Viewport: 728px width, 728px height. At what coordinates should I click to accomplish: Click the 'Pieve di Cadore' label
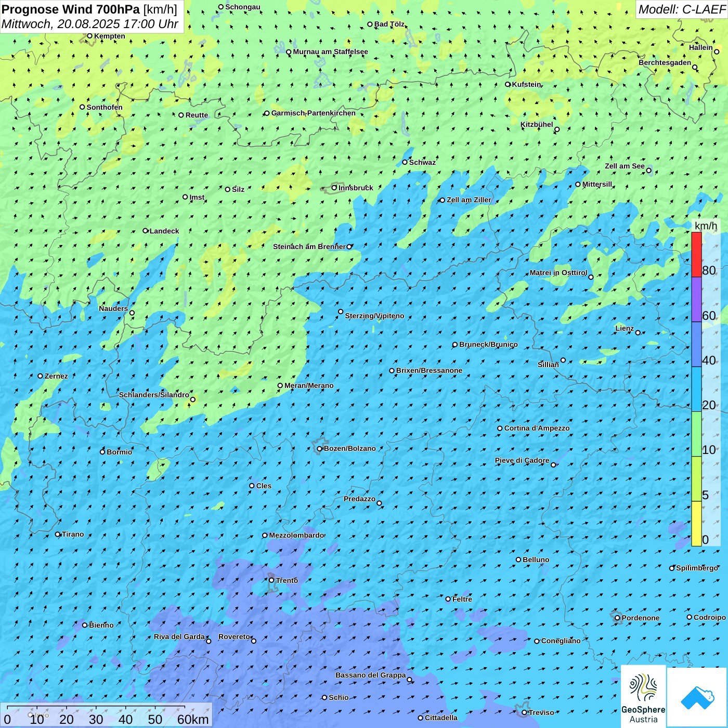click(x=522, y=460)
